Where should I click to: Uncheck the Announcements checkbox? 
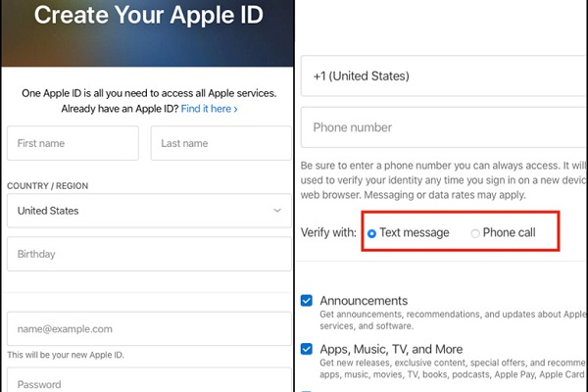point(307,301)
